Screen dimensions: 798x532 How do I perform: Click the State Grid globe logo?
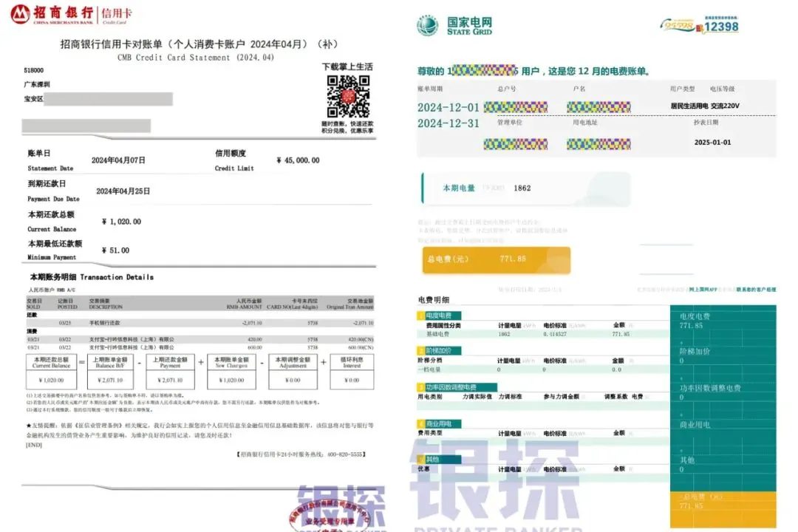[x=427, y=25]
